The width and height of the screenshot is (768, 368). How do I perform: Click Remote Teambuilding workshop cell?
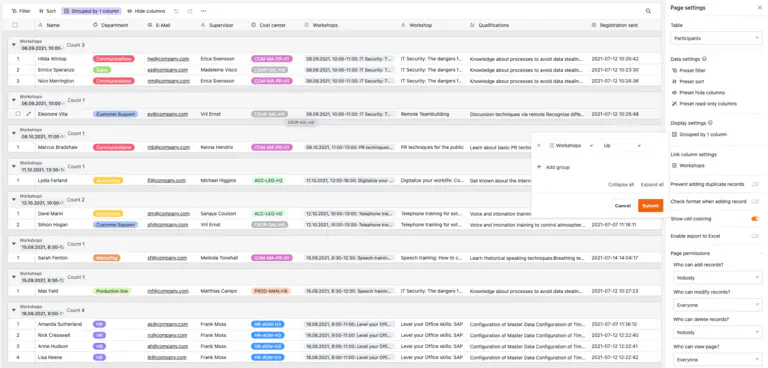coord(425,114)
